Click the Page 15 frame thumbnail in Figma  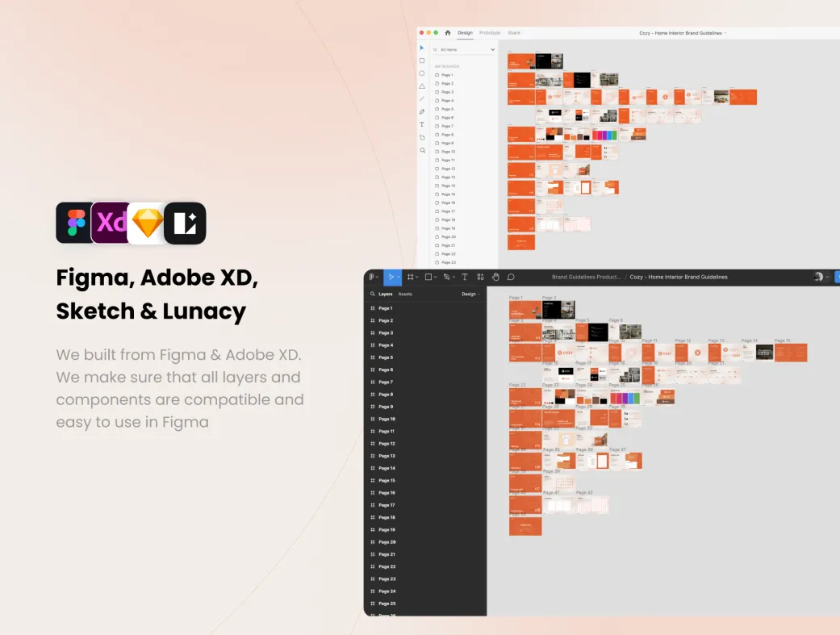[x=791, y=353]
